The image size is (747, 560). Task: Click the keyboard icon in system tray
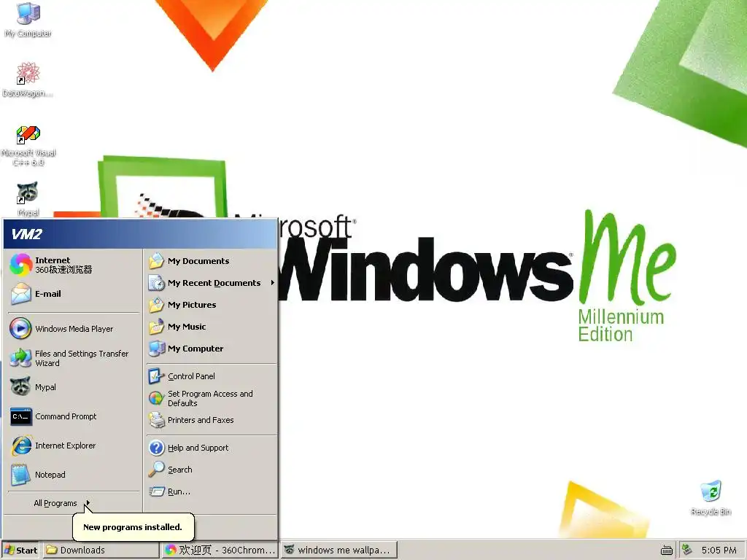tap(667, 551)
